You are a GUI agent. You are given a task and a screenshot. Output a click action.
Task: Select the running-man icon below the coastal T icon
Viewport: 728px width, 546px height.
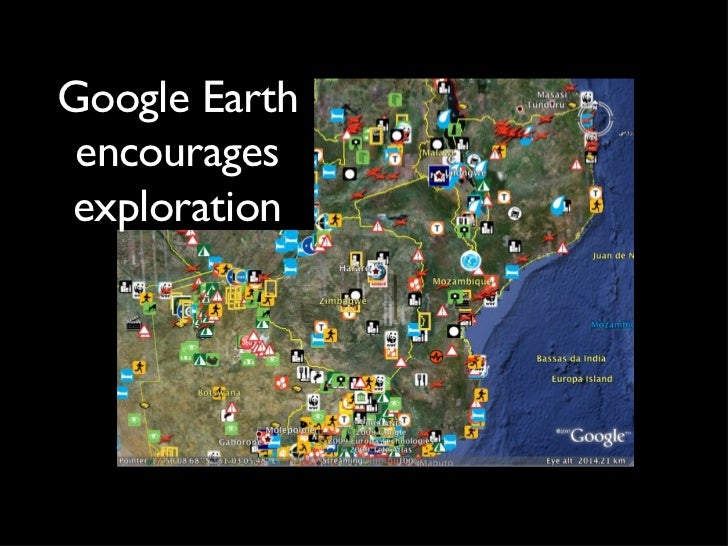point(596,206)
